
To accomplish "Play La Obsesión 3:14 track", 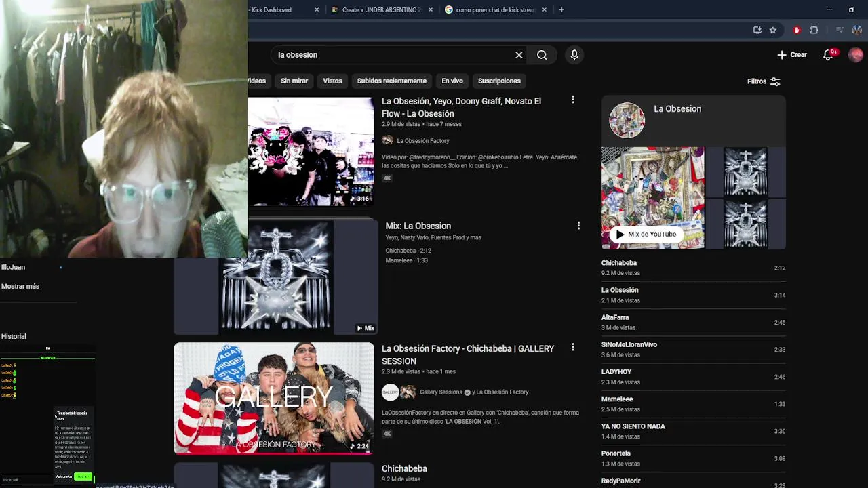I will [x=693, y=295].
